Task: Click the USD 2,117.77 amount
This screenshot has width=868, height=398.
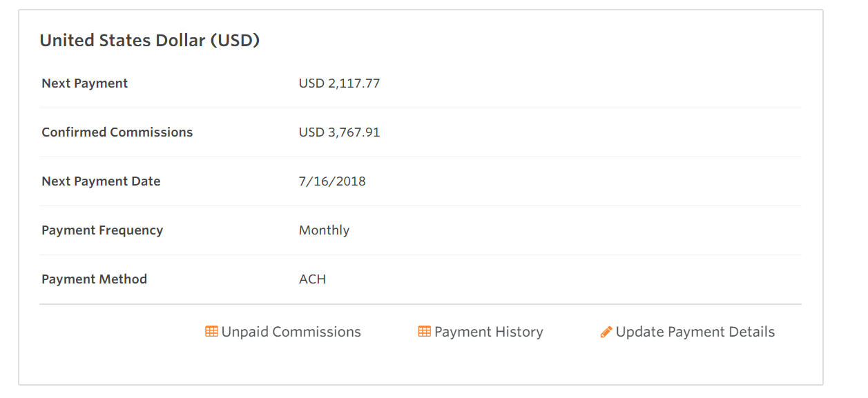Action: (339, 83)
